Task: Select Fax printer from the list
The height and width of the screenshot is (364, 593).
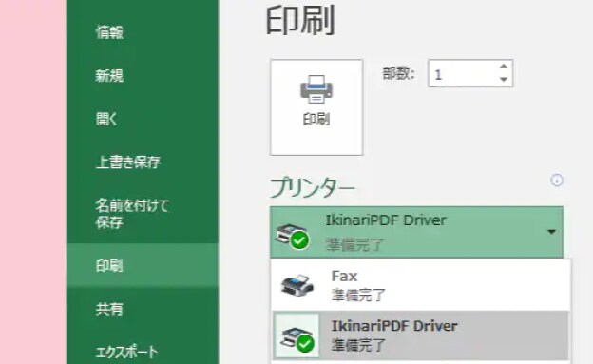Action: click(x=421, y=285)
